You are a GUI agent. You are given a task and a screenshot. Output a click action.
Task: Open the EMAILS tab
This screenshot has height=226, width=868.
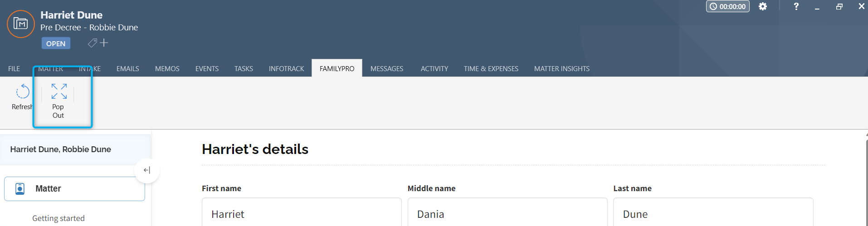coord(128,69)
